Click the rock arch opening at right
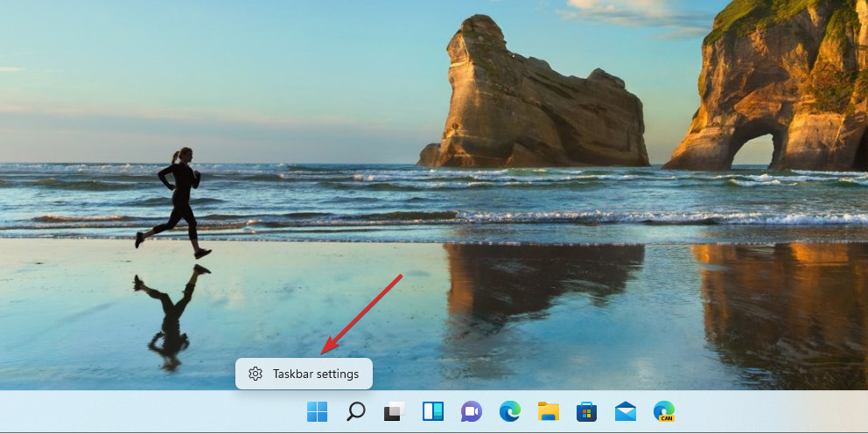This screenshot has width=868, height=434. pyautogui.click(x=752, y=150)
